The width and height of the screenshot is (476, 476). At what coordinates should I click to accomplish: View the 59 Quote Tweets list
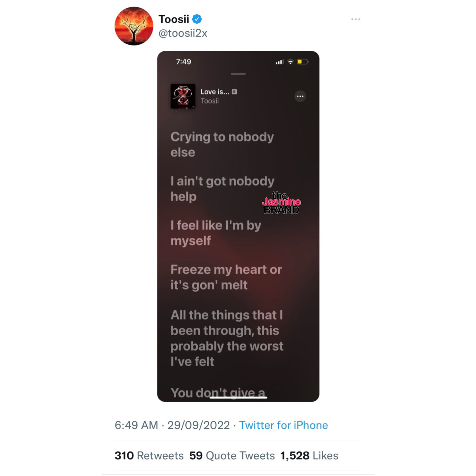pos(232,456)
